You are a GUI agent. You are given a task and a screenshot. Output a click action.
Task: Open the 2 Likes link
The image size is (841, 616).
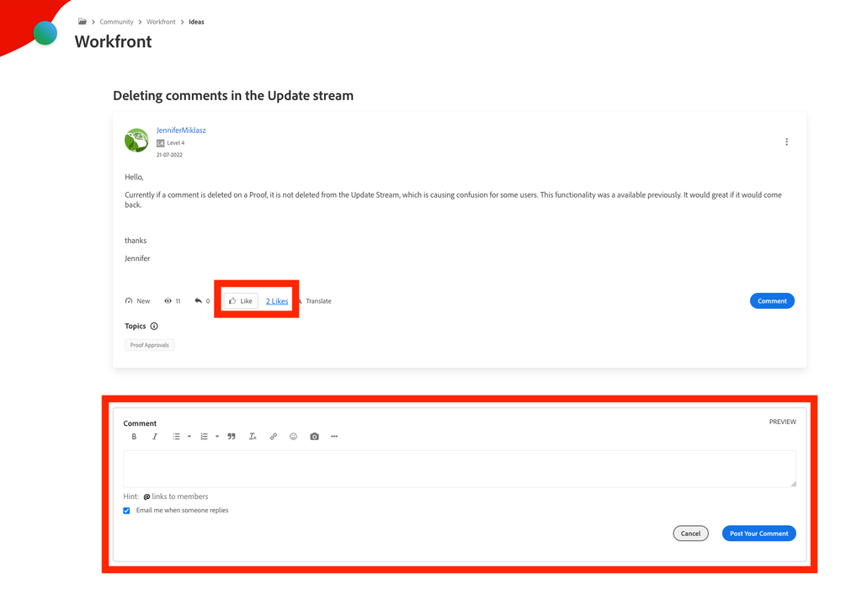(x=277, y=301)
